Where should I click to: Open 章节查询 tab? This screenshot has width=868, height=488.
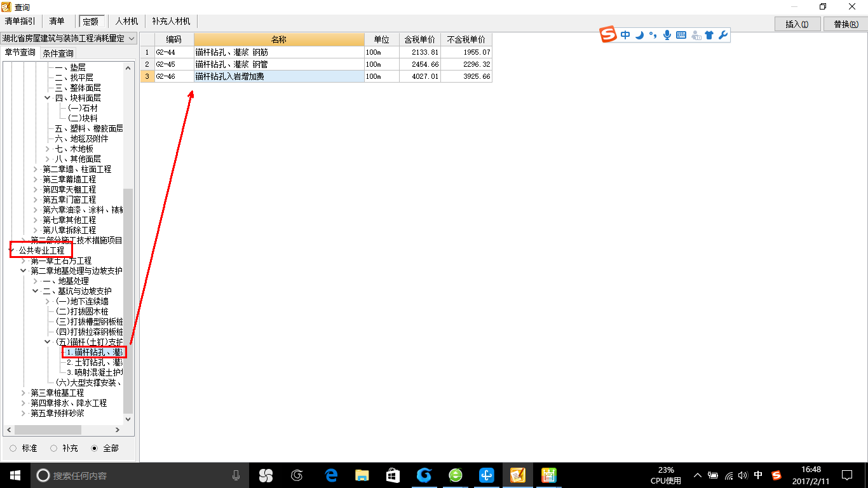(20, 53)
